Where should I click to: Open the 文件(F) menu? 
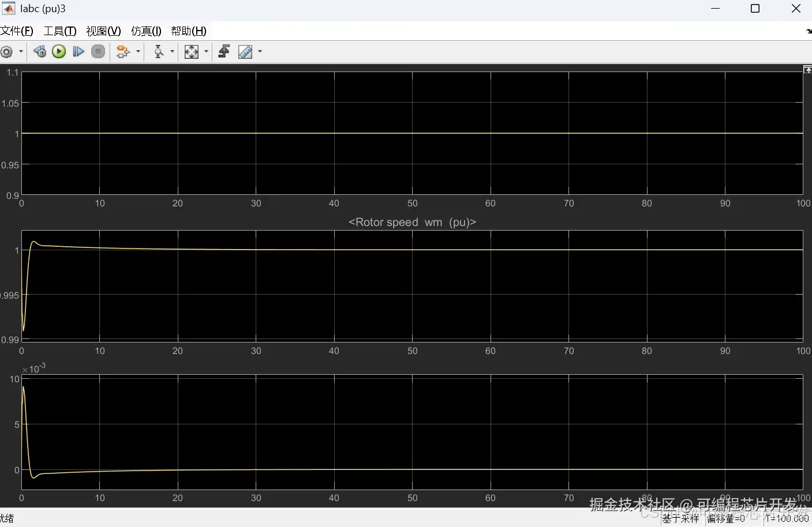[17, 31]
